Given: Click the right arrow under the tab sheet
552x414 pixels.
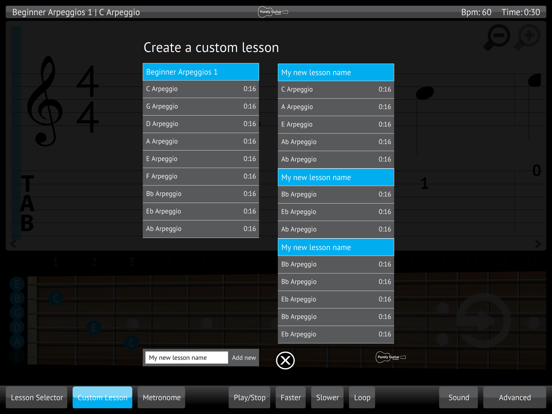Looking at the screenshot, I should tap(538, 244).
